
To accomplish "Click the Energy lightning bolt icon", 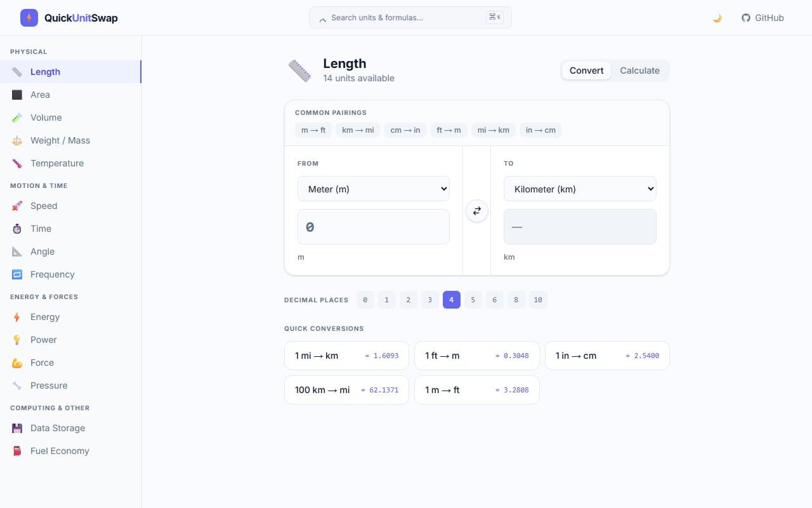I will click(x=17, y=317).
